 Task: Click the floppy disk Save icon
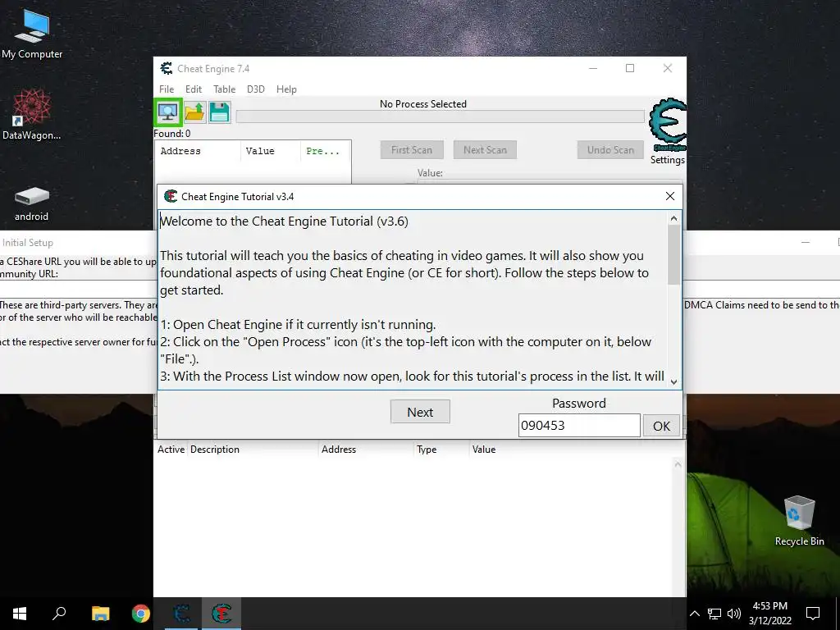click(x=220, y=112)
